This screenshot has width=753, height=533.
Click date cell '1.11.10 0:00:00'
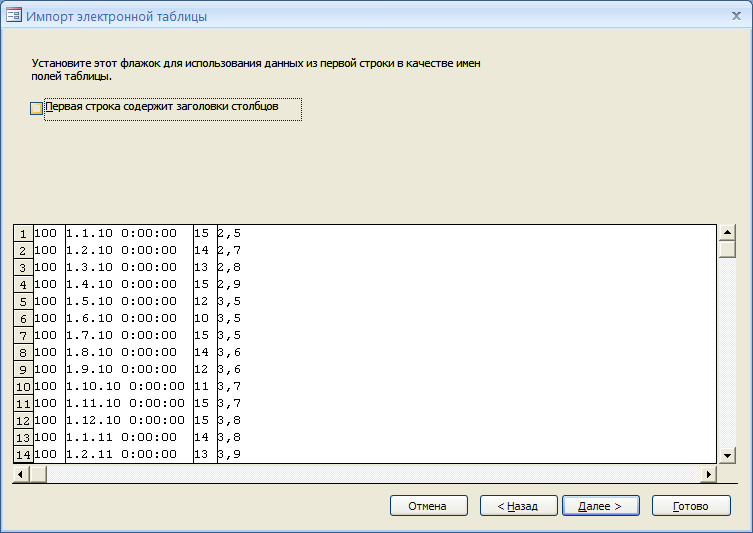(129, 403)
